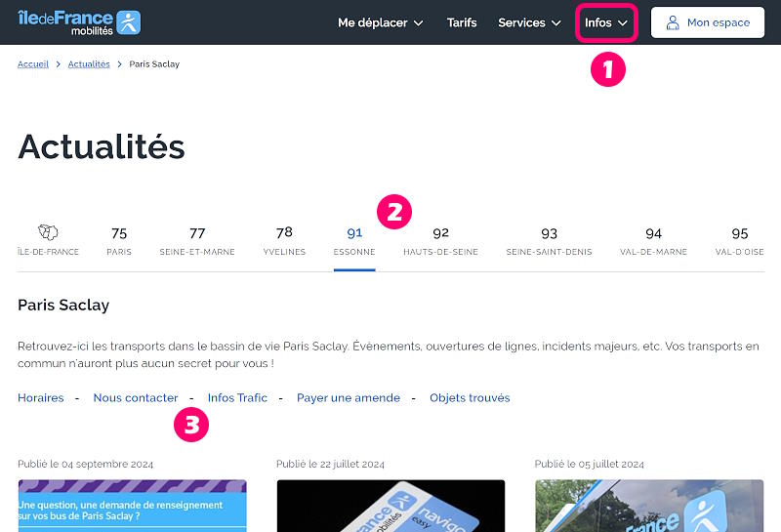Select the 77 Seine-et-Marne tab
The height and width of the screenshot is (532, 781).
click(x=197, y=241)
